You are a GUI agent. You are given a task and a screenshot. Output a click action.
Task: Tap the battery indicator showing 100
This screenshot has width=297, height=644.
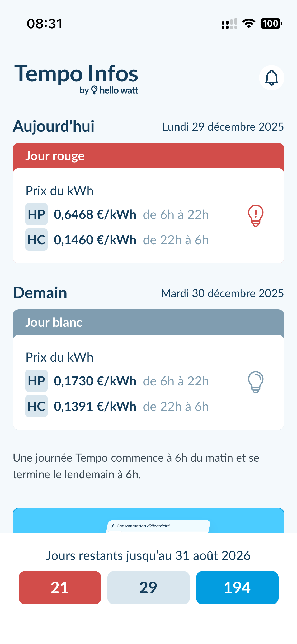(x=271, y=24)
